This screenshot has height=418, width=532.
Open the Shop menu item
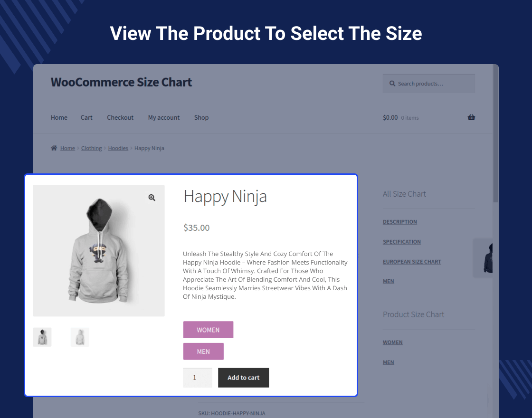pos(201,117)
